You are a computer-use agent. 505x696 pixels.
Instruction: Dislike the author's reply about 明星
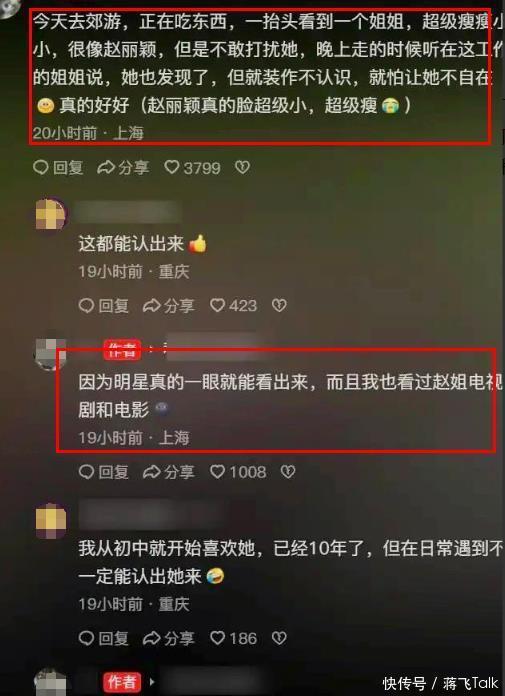click(288, 472)
